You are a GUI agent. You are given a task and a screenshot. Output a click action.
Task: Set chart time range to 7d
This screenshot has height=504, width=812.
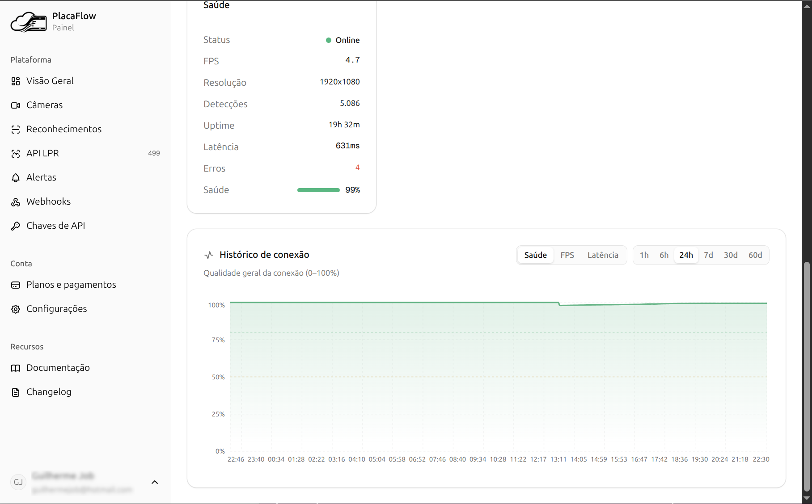(708, 255)
